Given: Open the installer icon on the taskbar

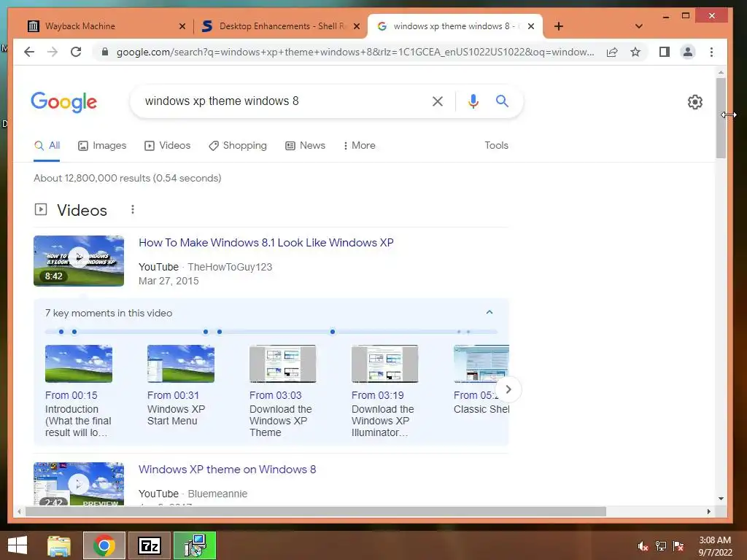Looking at the screenshot, I should [x=195, y=545].
